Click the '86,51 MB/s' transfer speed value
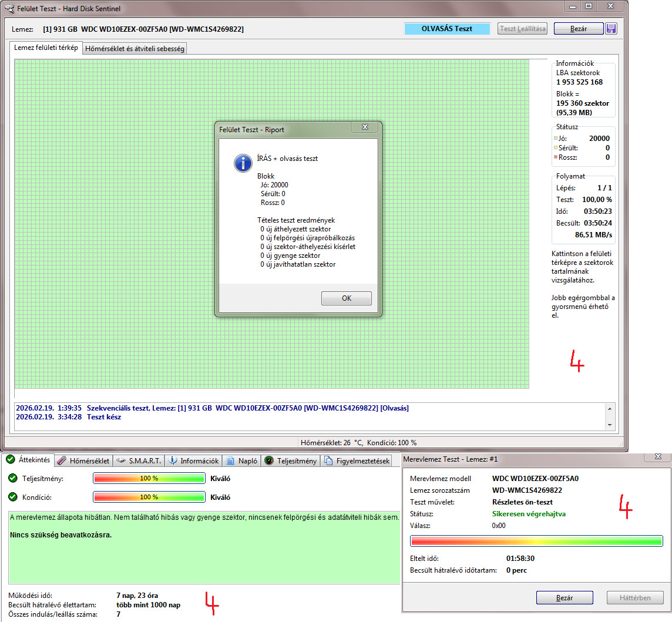Screen dimensions: 672x622 click(x=593, y=234)
